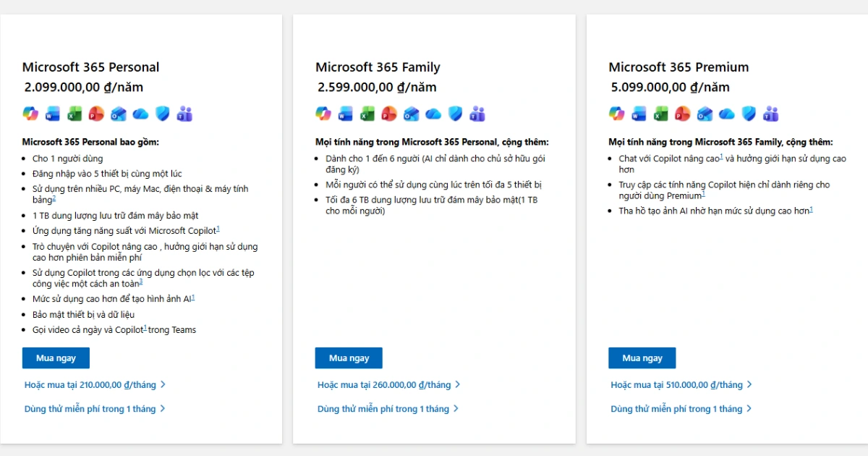
Task: Start the one-month free trial for Premium
Action: (681, 409)
